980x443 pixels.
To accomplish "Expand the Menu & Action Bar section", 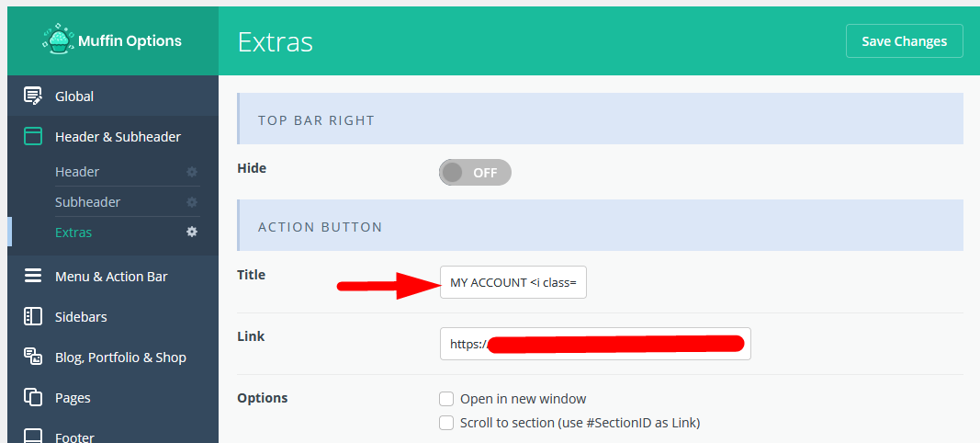I will [113, 276].
